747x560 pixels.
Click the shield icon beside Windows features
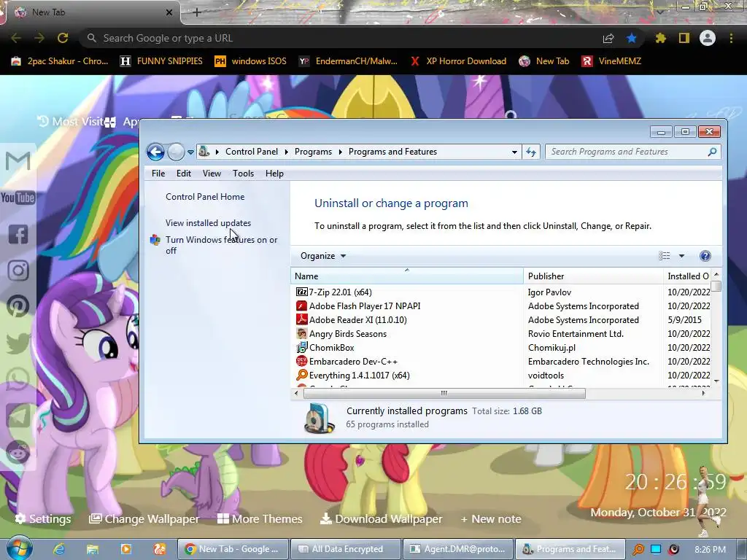[x=155, y=239]
